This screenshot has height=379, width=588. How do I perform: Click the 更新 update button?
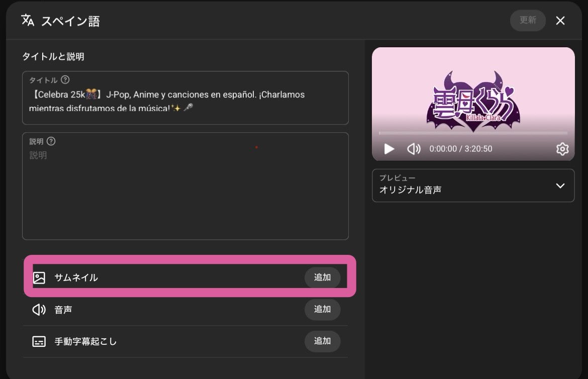528,20
